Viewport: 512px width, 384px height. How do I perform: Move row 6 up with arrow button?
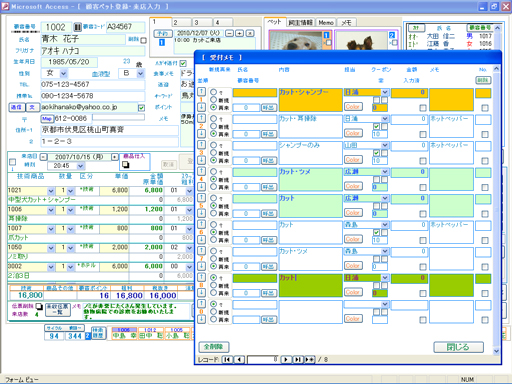click(x=201, y=224)
